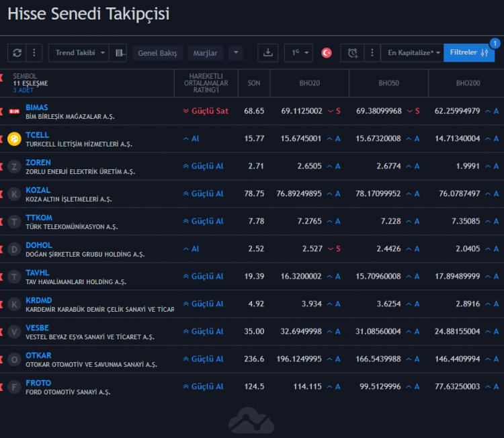Click the Filtreler button
Image resolution: width=504 pixels, height=438 pixels.
[468, 52]
